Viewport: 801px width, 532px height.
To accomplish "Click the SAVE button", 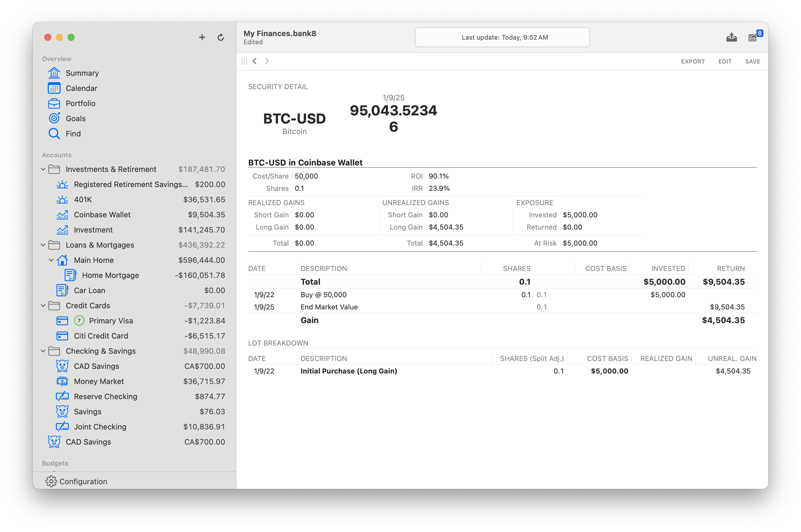I will pyautogui.click(x=753, y=61).
